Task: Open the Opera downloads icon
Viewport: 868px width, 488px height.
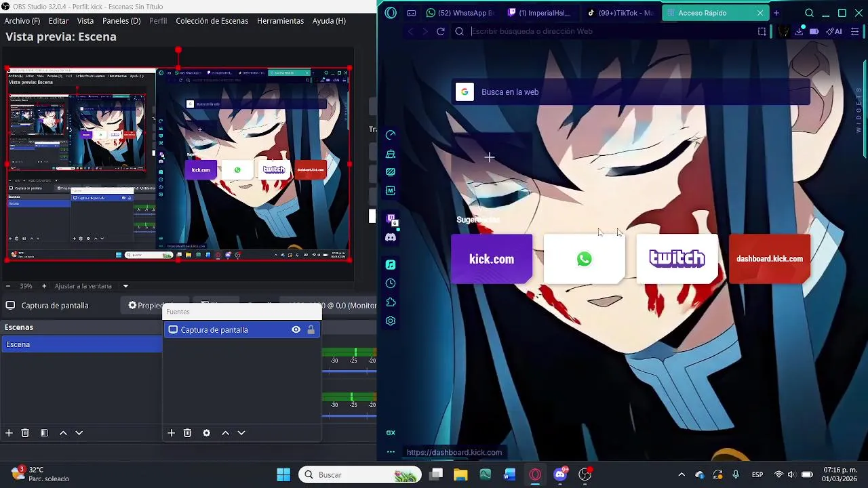Action: click(x=799, y=31)
